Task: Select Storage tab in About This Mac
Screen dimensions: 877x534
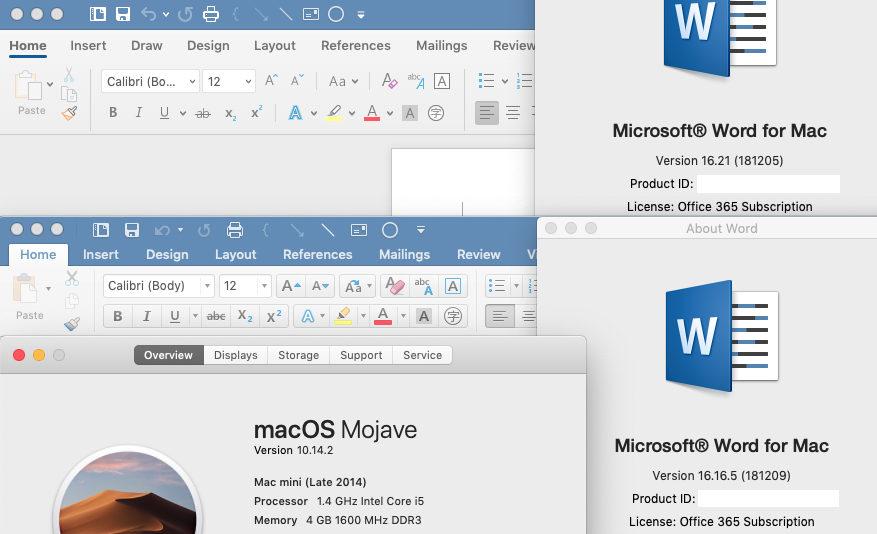Action: tap(299, 355)
